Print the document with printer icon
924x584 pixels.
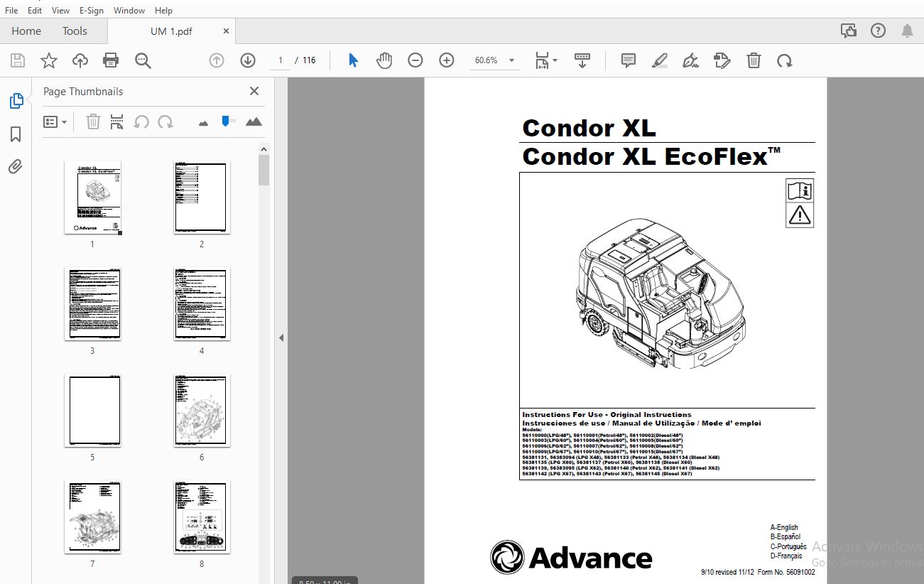pos(111,60)
